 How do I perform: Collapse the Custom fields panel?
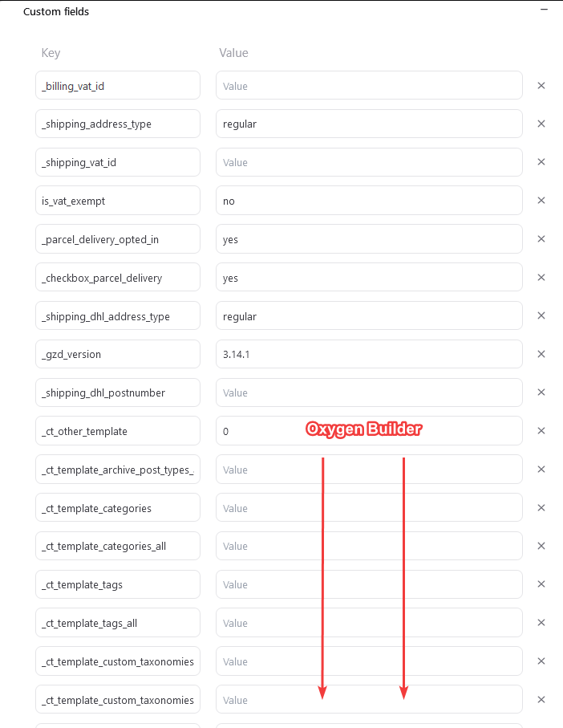(x=545, y=10)
